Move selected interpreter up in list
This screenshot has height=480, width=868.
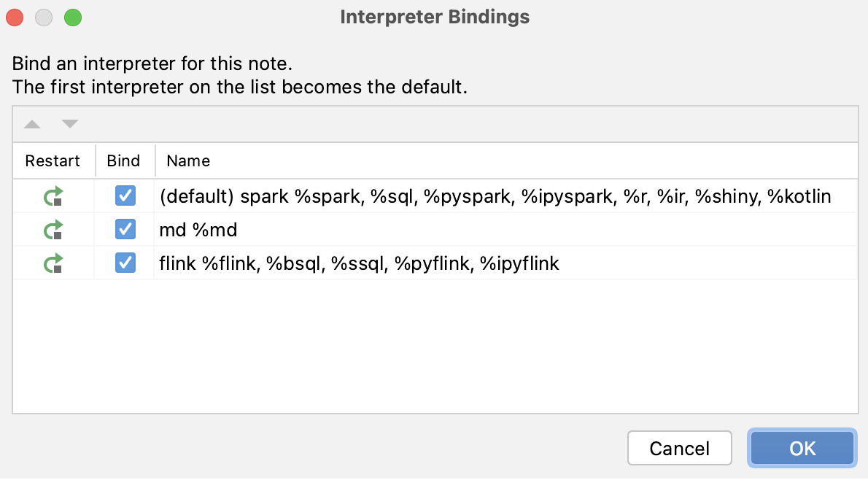click(32, 124)
